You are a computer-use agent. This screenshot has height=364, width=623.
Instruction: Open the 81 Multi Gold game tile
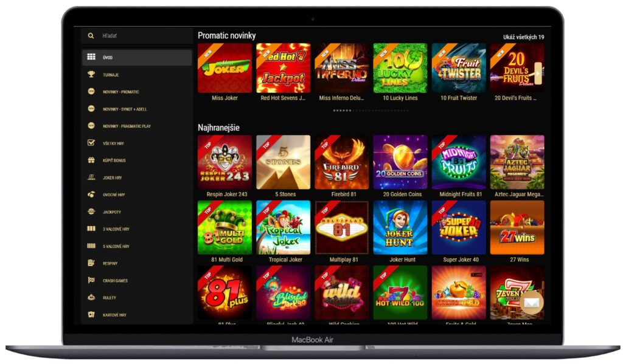(225, 227)
